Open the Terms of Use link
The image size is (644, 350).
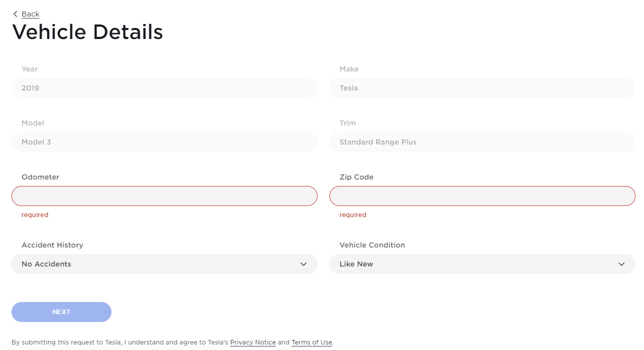click(311, 342)
